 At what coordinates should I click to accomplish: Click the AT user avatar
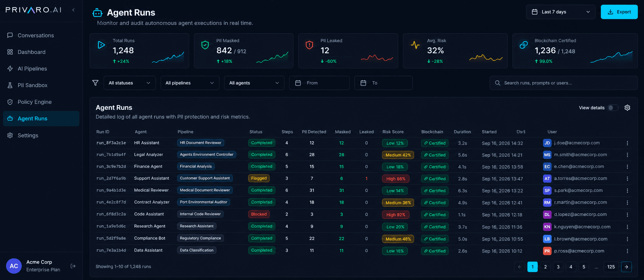tap(547, 178)
